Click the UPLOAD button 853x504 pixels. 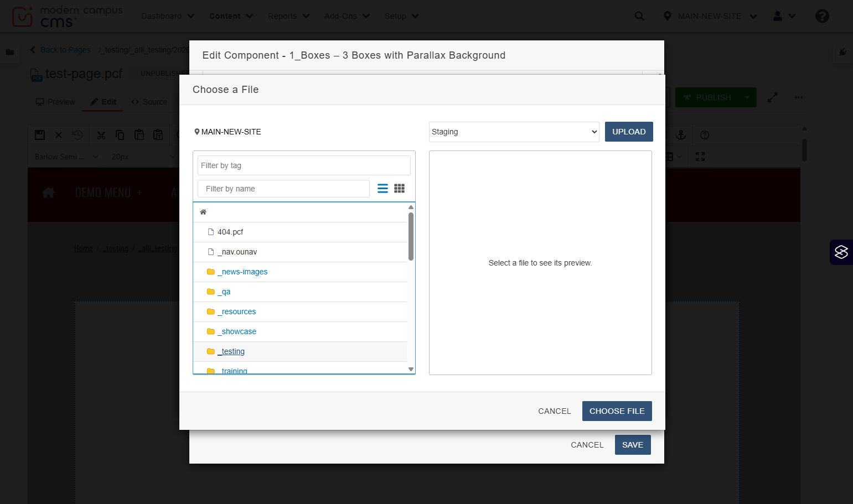click(x=629, y=132)
